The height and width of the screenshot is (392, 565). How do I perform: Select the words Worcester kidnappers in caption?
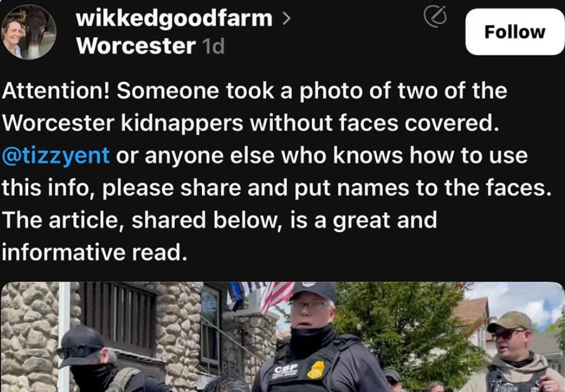123,123
